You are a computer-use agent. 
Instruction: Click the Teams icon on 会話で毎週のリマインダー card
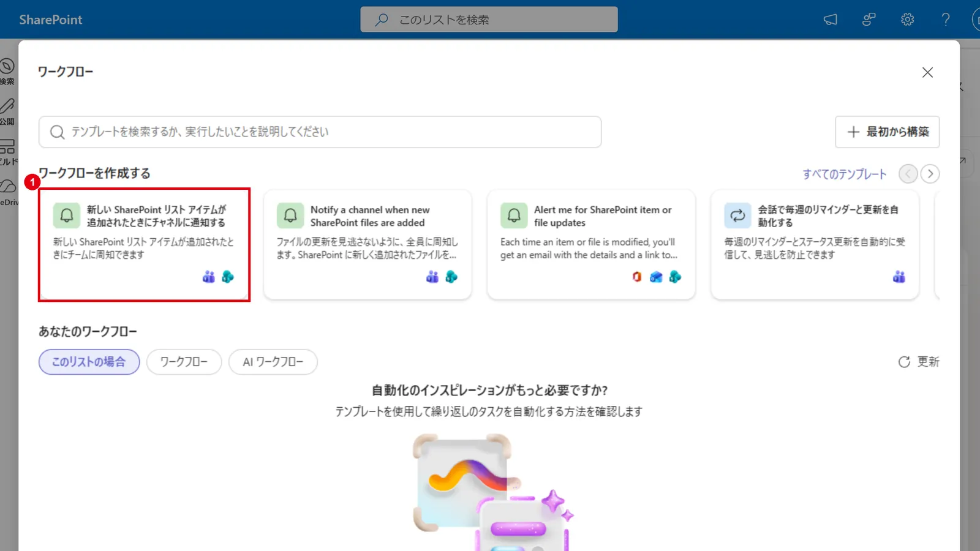pyautogui.click(x=899, y=277)
